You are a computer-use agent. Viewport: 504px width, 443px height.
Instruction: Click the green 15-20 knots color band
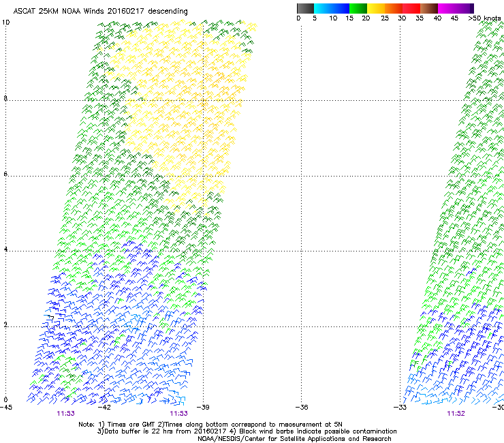pyautogui.click(x=358, y=8)
